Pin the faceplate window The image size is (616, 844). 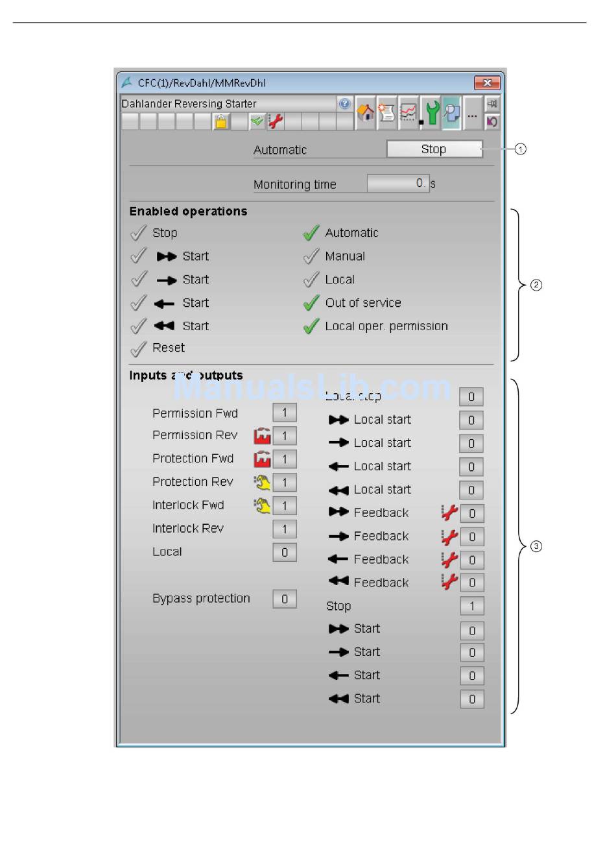point(492,104)
